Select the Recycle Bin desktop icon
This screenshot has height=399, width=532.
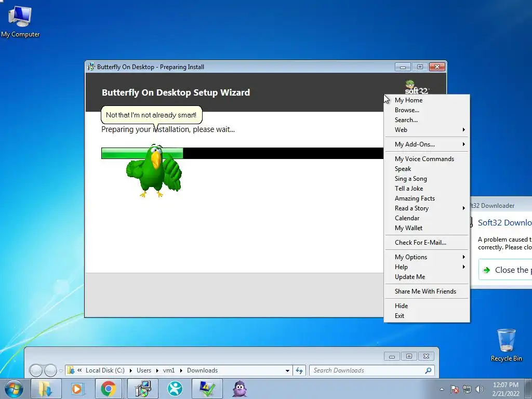pos(506,345)
